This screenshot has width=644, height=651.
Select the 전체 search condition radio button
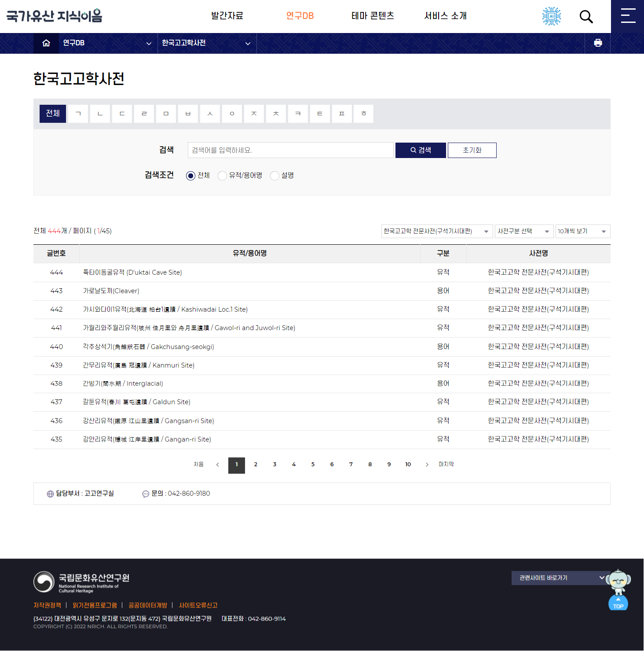(190, 176)
